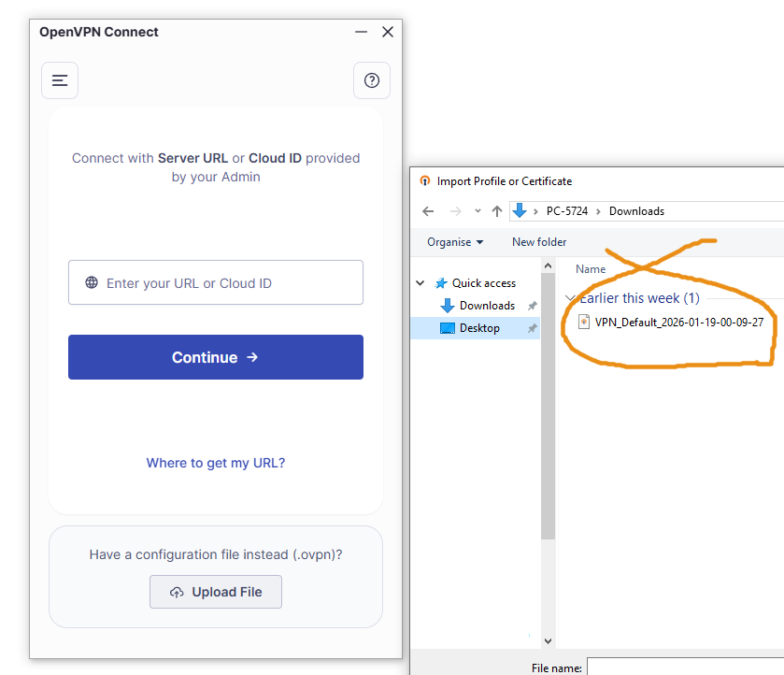Click the help question mark icon
This screenshot has width=784, height=675.
coord(371,80)
